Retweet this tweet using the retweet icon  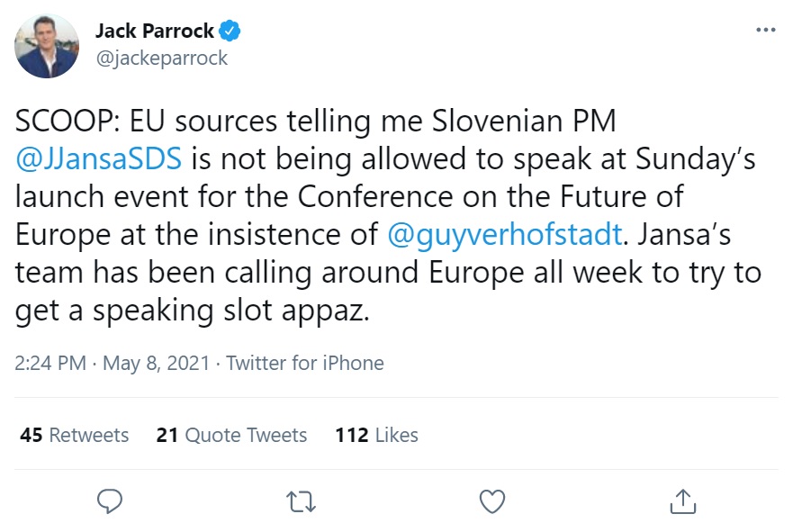pos(300,500)
